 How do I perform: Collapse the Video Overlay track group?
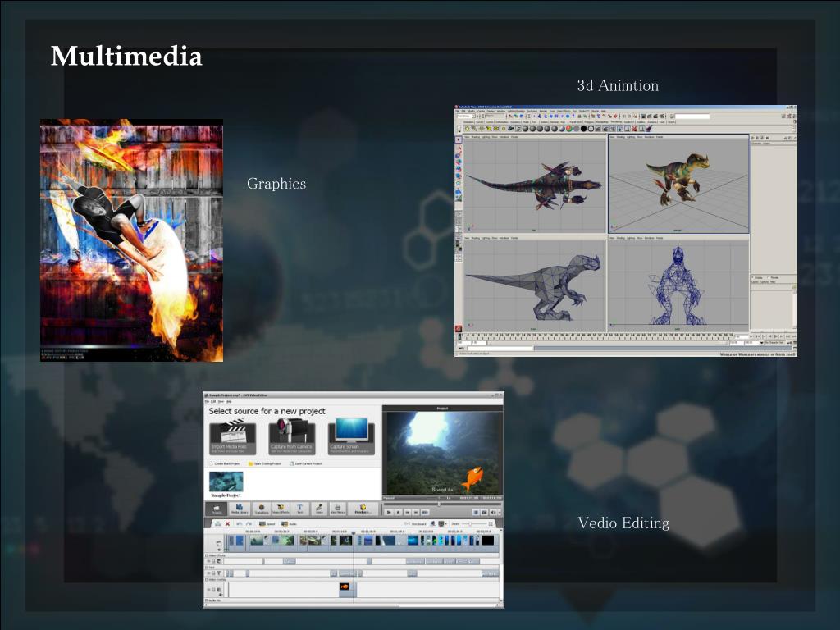click(206, 580)
